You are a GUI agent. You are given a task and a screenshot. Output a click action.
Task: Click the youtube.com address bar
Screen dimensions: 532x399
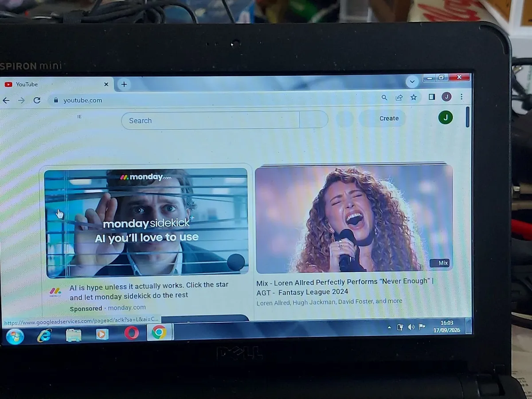pyautogui.click(x=213, y=100)
